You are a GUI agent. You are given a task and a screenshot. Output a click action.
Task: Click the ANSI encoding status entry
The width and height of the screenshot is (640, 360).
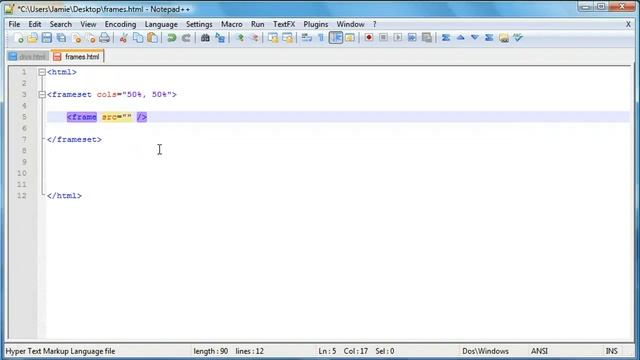tap(539, 351)
